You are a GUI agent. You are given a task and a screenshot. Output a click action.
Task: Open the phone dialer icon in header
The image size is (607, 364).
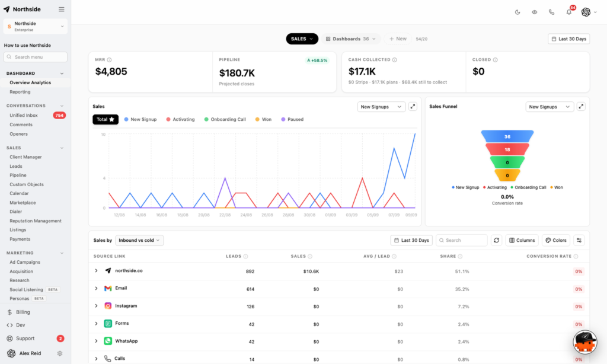tap(551, 12)
